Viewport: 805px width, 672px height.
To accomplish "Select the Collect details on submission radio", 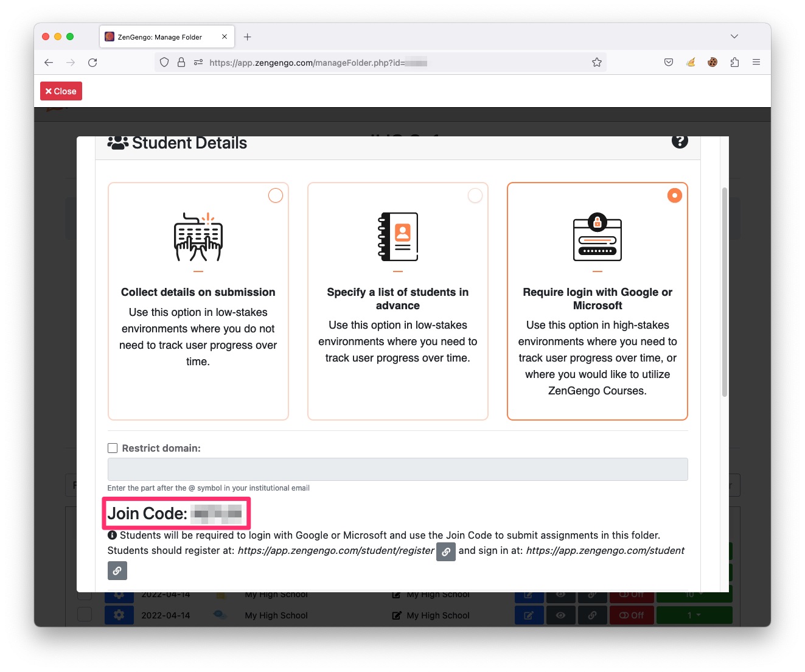I will click(276, 195).
